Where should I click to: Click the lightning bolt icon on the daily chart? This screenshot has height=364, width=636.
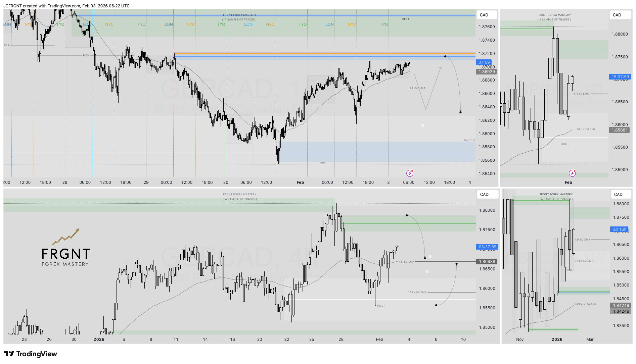click(572, 173)
